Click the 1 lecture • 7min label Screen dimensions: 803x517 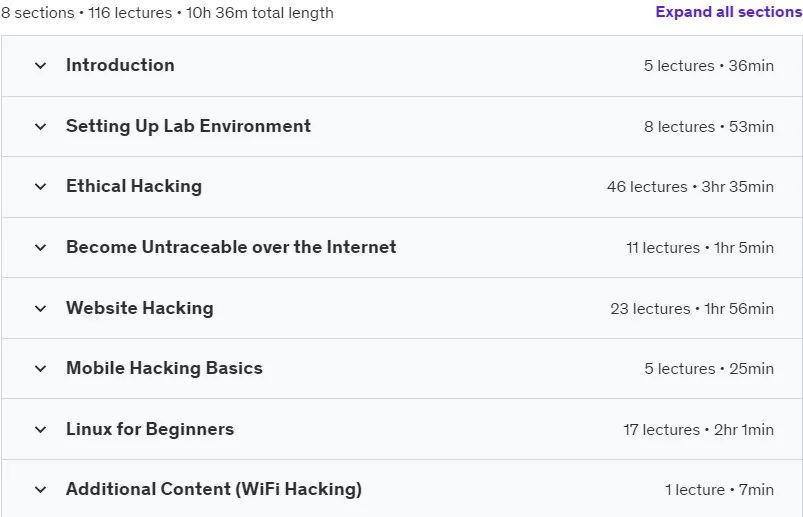[720, 490]
